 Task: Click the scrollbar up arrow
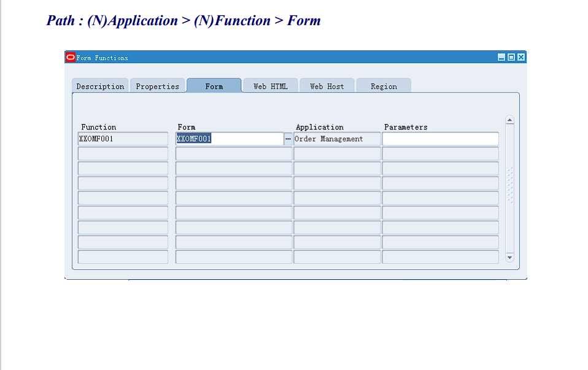tap(509, 120)
